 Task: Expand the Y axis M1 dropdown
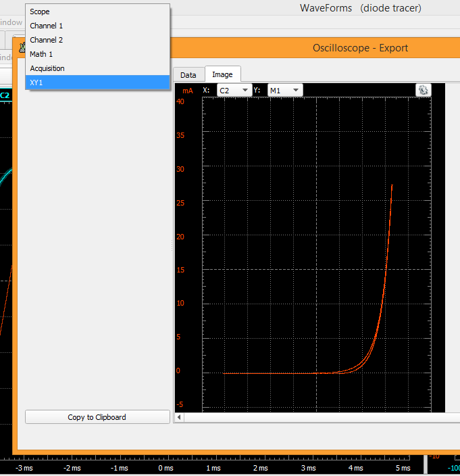click(x=285, y=90)
